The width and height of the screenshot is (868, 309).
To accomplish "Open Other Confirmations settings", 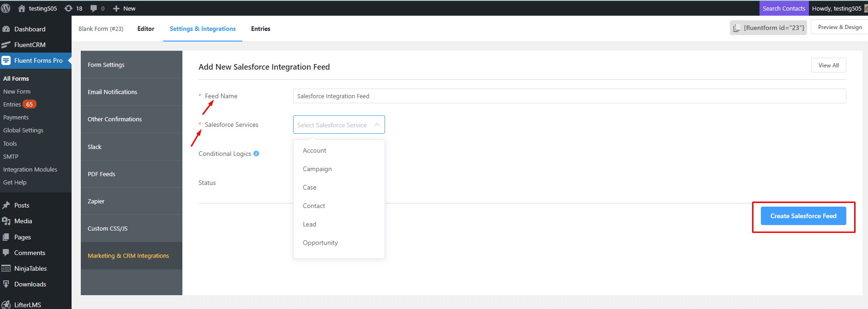I will (x=132, y=119).
